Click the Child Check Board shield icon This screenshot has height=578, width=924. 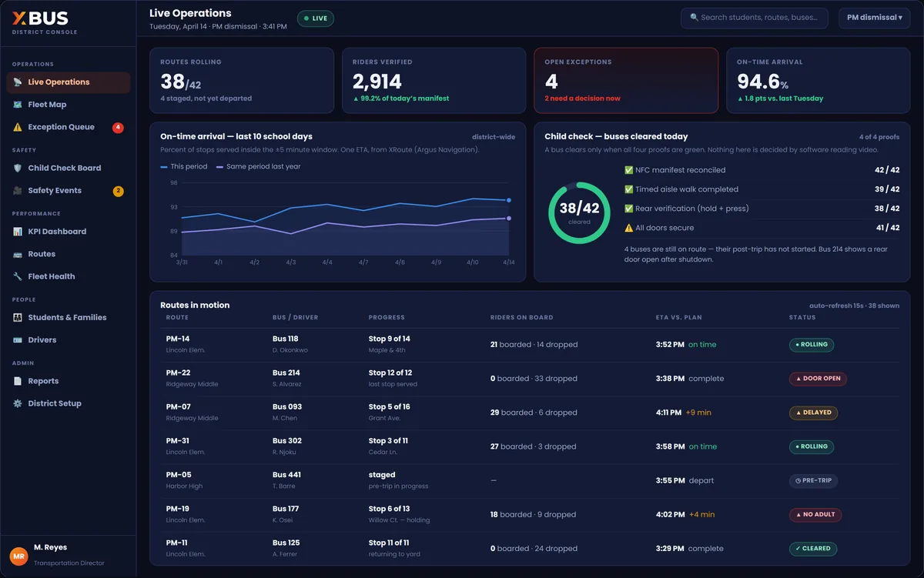coord(18,168)
